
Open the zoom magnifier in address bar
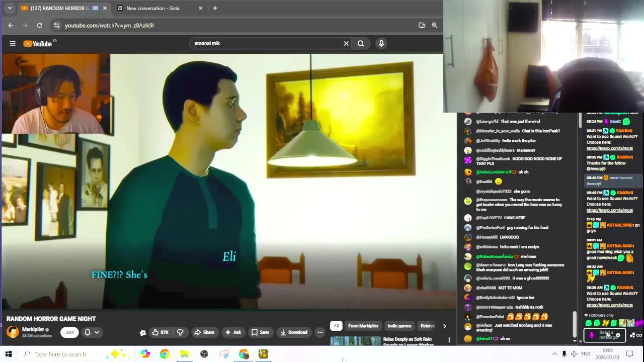[x=435, y=25]
